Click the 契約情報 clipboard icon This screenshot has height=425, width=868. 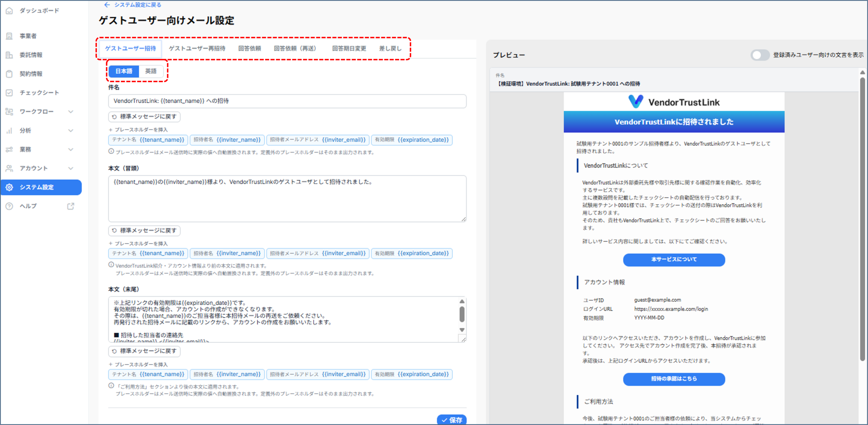click(x=9, y=74)
